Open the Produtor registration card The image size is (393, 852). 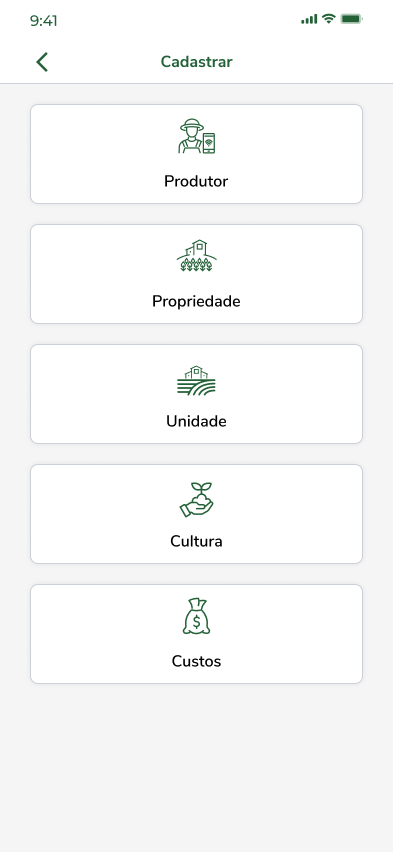point(196,154)
